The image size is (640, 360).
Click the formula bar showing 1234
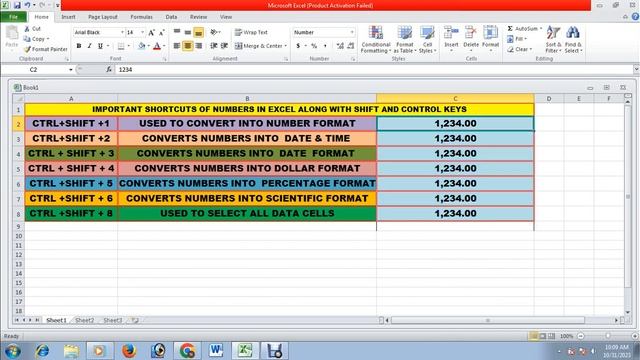coord(374,70)
